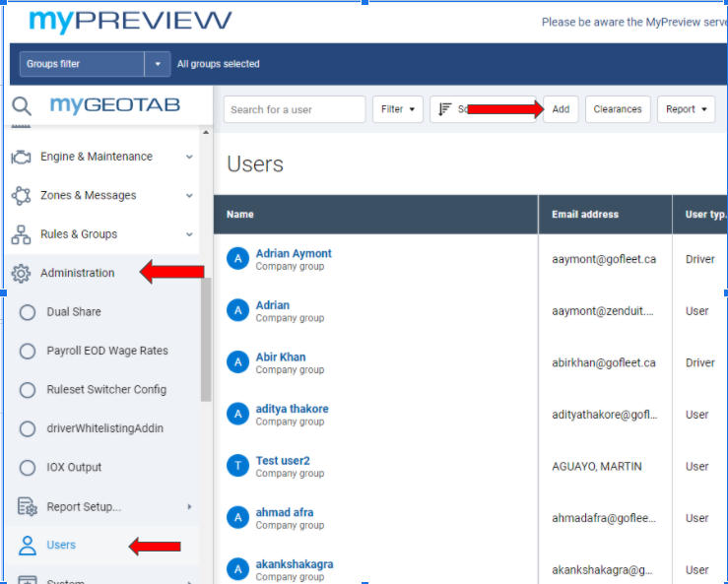The height and width of the screenshot is (584, 728).
Task: Expand Zones & Messages chevron
Action: [x=189, y=195]
